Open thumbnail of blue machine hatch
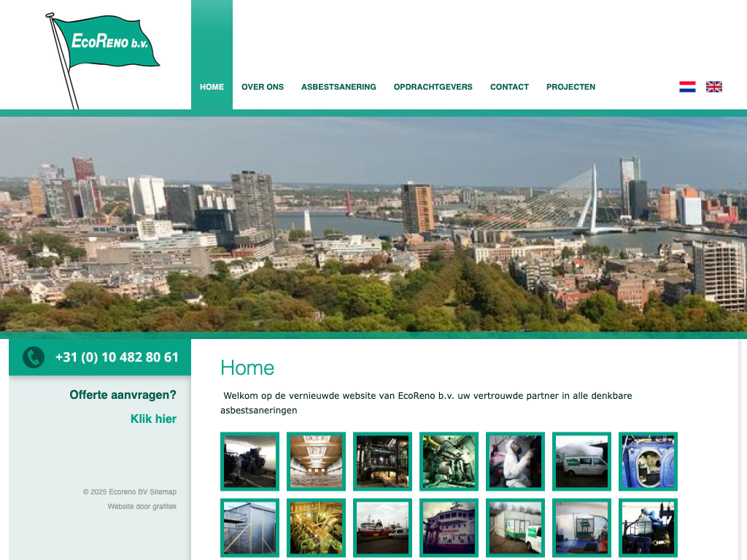Screen dimensions: 747x560 coord(648,462)
